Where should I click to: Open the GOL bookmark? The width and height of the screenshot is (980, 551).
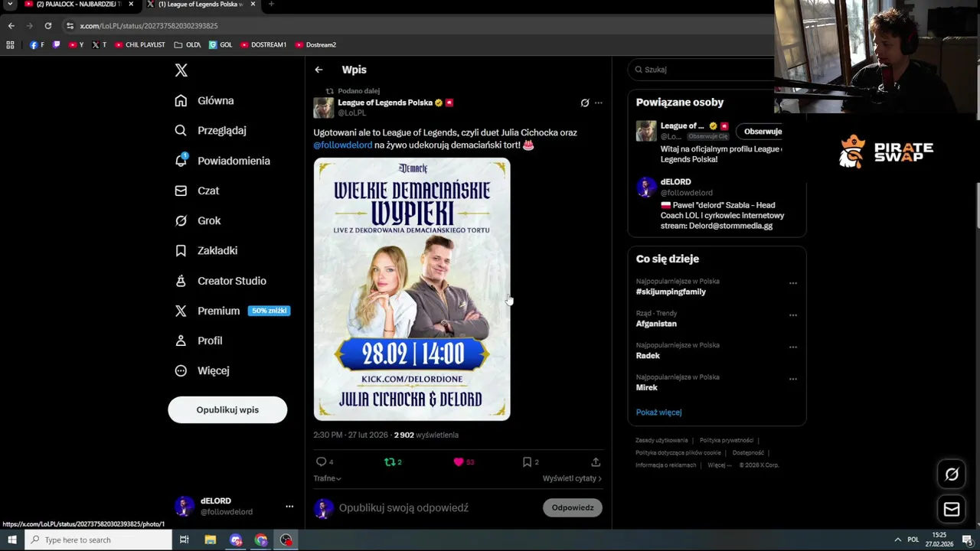pos(220,45)
